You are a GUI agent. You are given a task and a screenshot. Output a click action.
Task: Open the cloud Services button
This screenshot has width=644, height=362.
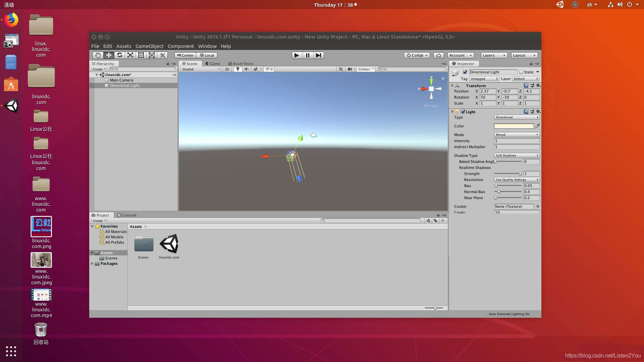[x=438, y=55]
